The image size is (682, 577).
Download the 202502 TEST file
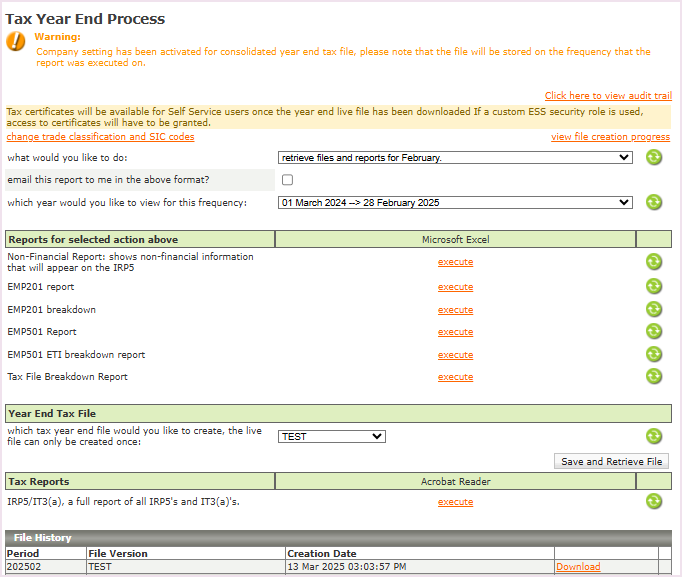click(578, 567)
